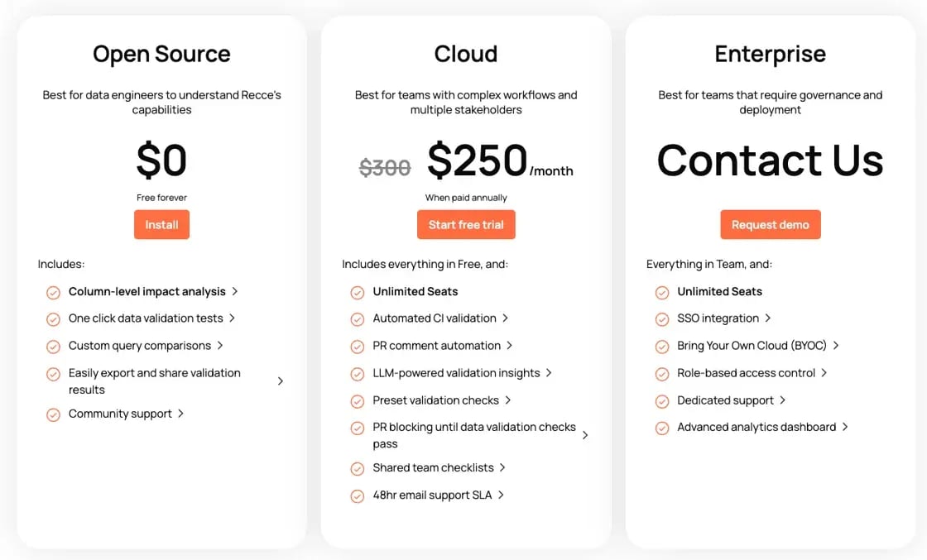
Task: Open the Preset validation checks feature link
Action: click(x=435, y=400)
